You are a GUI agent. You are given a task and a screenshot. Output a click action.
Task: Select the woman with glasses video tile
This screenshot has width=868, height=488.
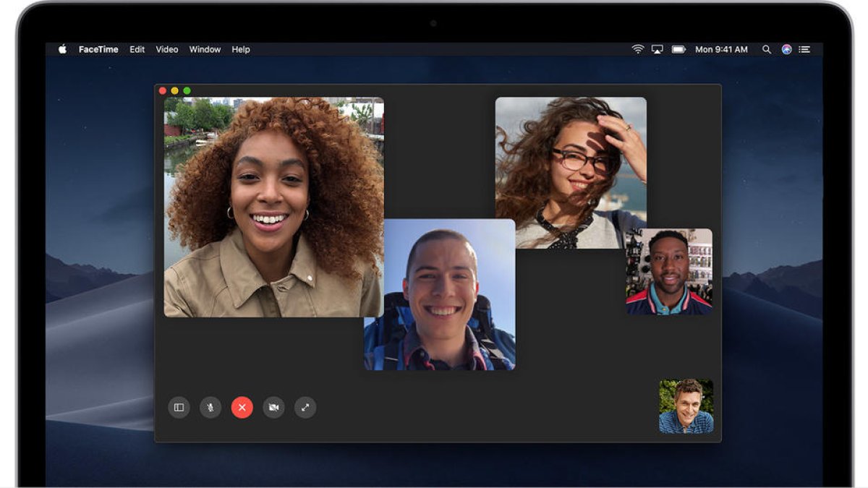[x=571, y=173]
